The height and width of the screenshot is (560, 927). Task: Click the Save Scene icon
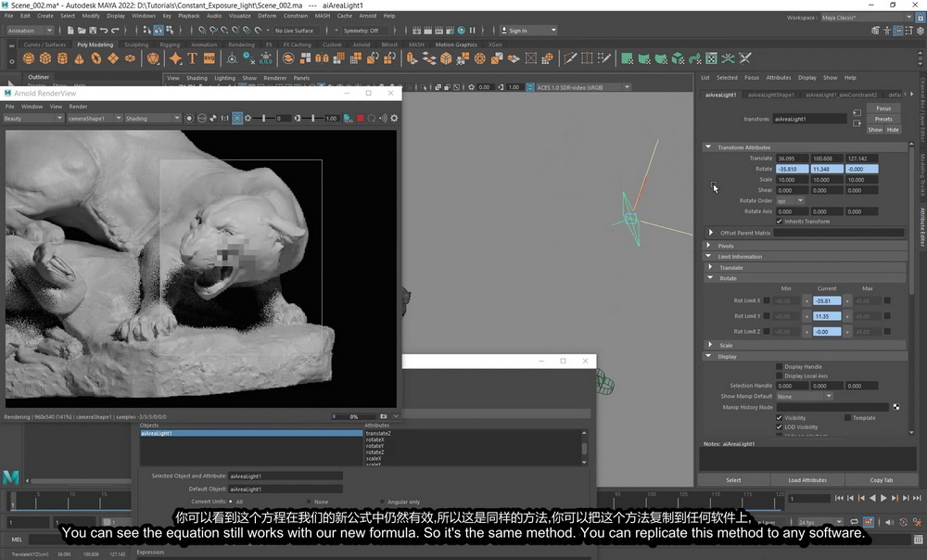93,31
